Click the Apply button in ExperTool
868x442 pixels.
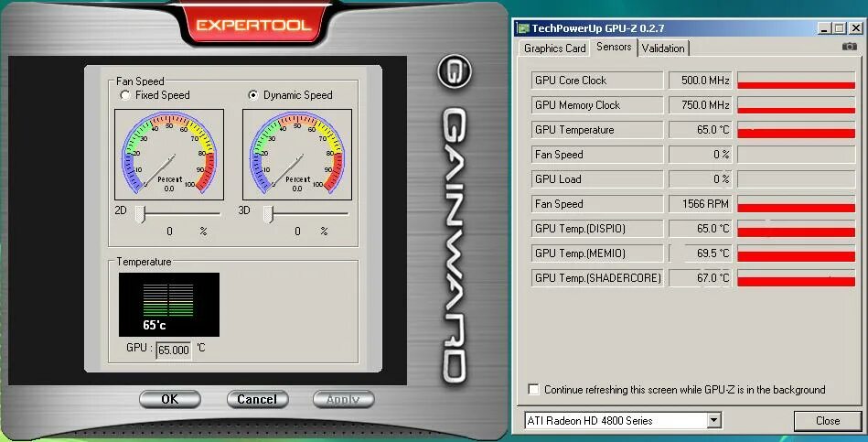click(343, 399)
